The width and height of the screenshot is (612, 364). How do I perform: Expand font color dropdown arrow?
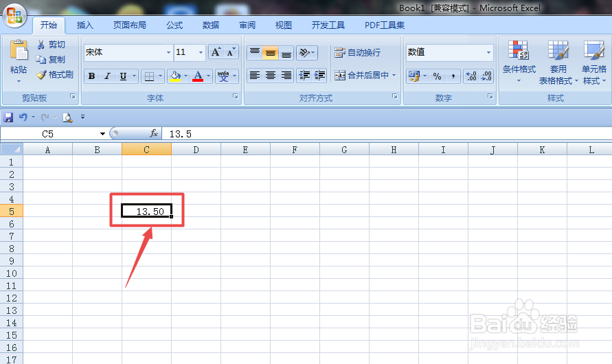[x=208, y=76]
